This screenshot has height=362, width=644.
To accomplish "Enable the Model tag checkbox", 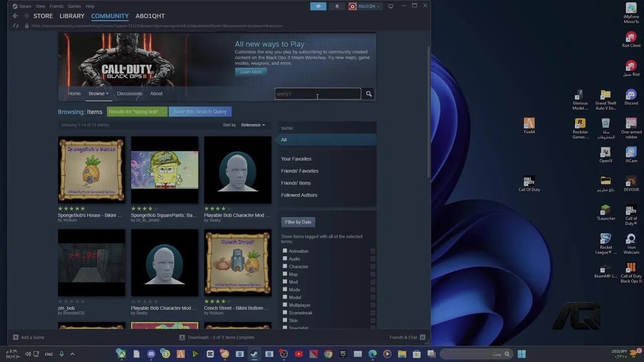I will [285, 297].
